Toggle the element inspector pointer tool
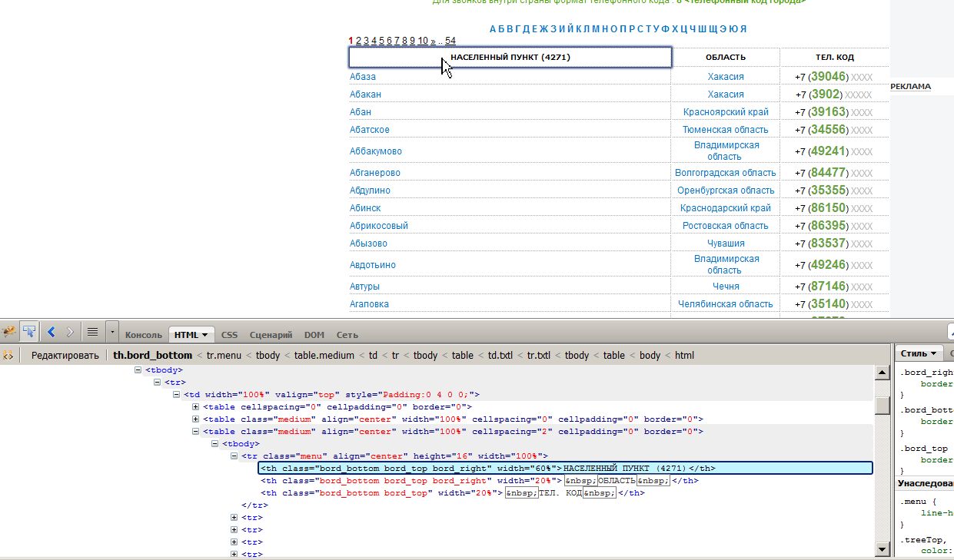The width and height of the screenshot is (954, 560). 29,332
